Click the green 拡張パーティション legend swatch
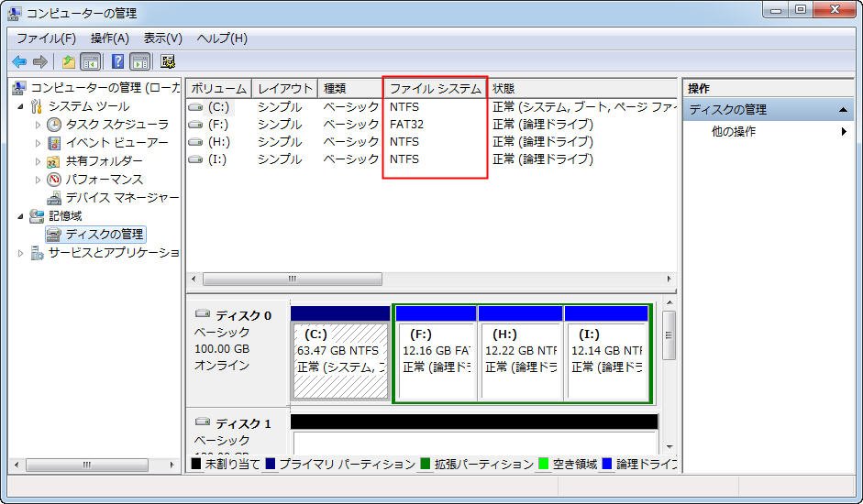Viewport: 863px width, 504px height. 425,464
